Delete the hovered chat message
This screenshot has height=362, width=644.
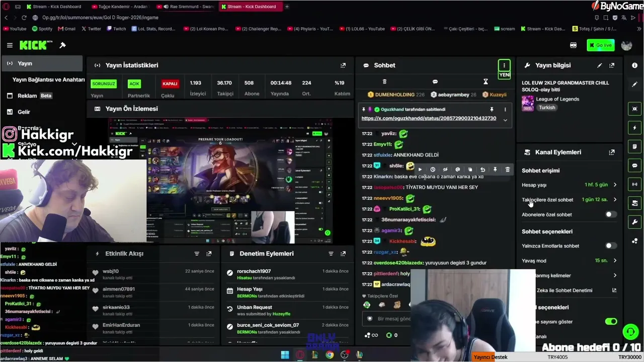click(x=507, y=169)
